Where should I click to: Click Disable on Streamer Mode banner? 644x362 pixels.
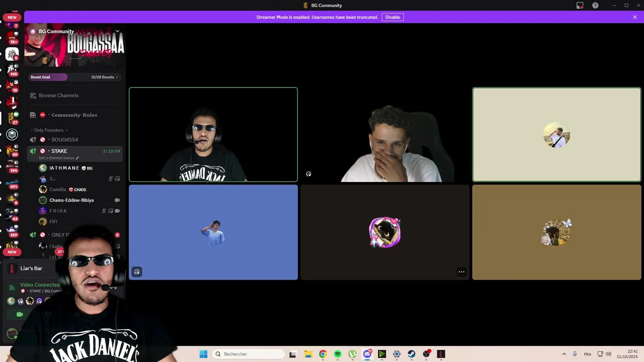(x=392, y=17)
